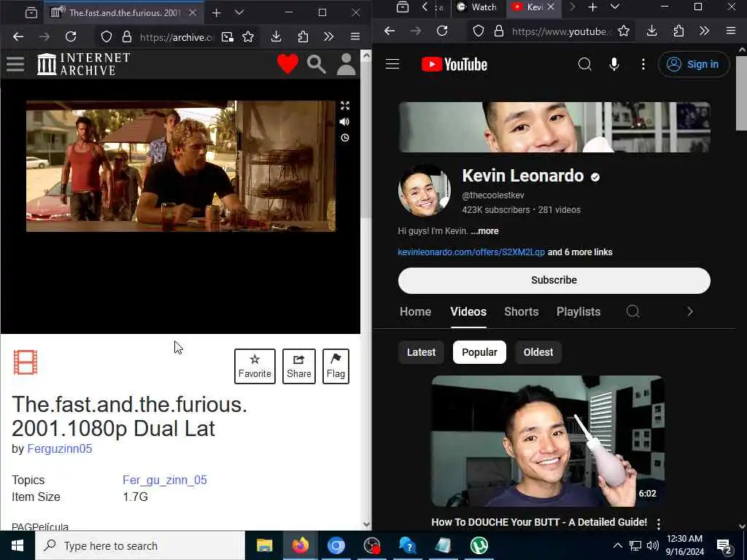Expand more tools chevrons in left window
The height and width of the screenshot is (560, 747).
point(329,36)
